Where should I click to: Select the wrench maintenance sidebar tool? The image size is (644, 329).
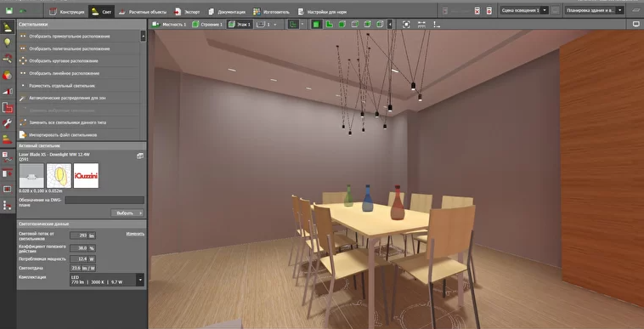[8, 122]
